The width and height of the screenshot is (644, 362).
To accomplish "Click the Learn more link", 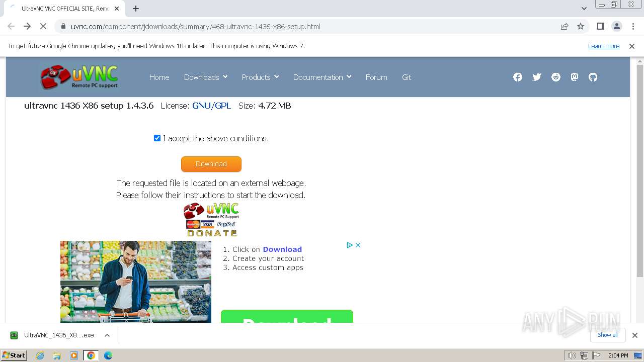I will [x=604, y=46].
